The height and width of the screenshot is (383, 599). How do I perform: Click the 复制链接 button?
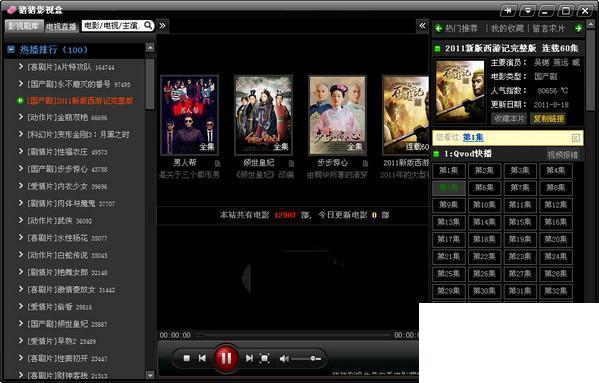(x=549, y=118)
